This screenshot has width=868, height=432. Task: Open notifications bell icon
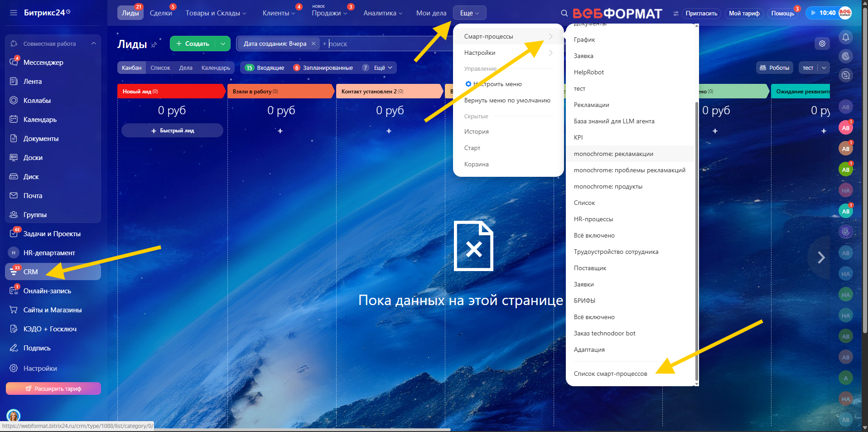[x=845, y=37]
